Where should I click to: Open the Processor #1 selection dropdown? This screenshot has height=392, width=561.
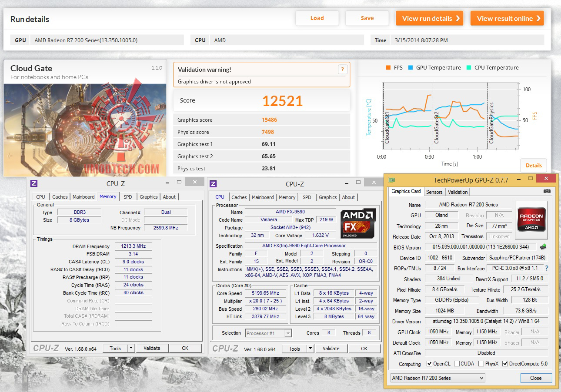click(268, 333)
